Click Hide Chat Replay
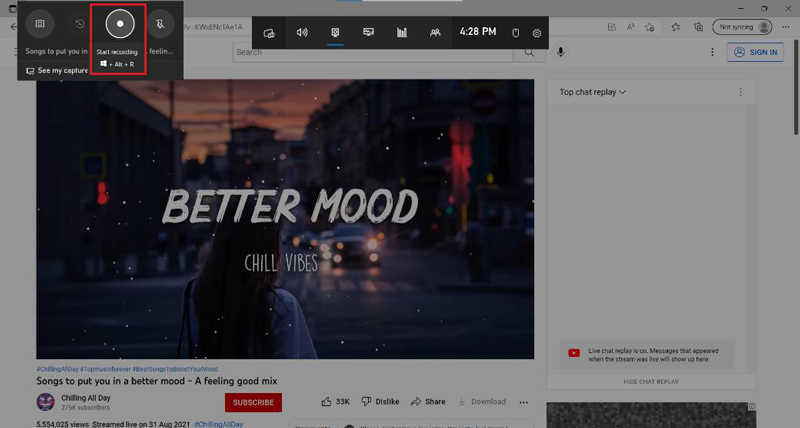The image size is (800, 428). pyautogui.click(x=651, y=381)
